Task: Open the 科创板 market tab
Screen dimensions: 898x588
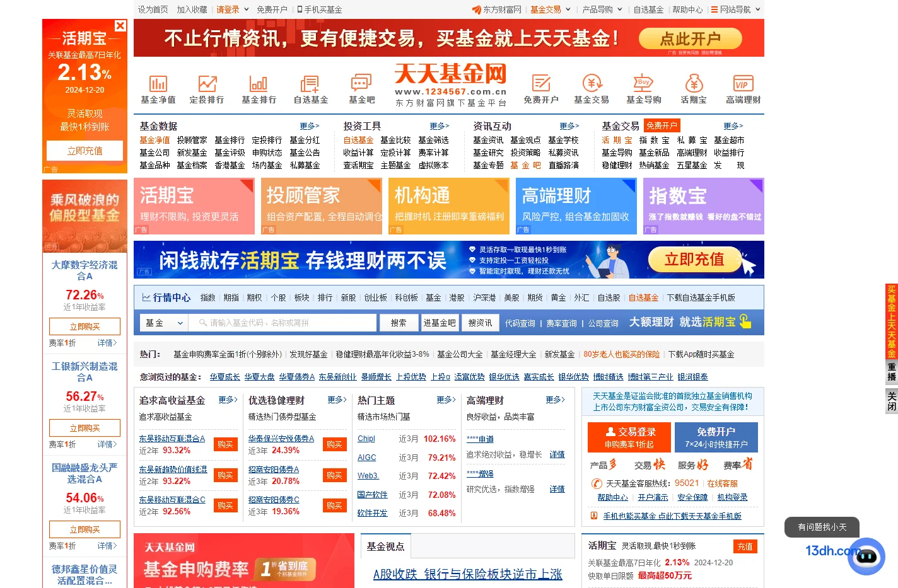Action: (x=407, y=297)
